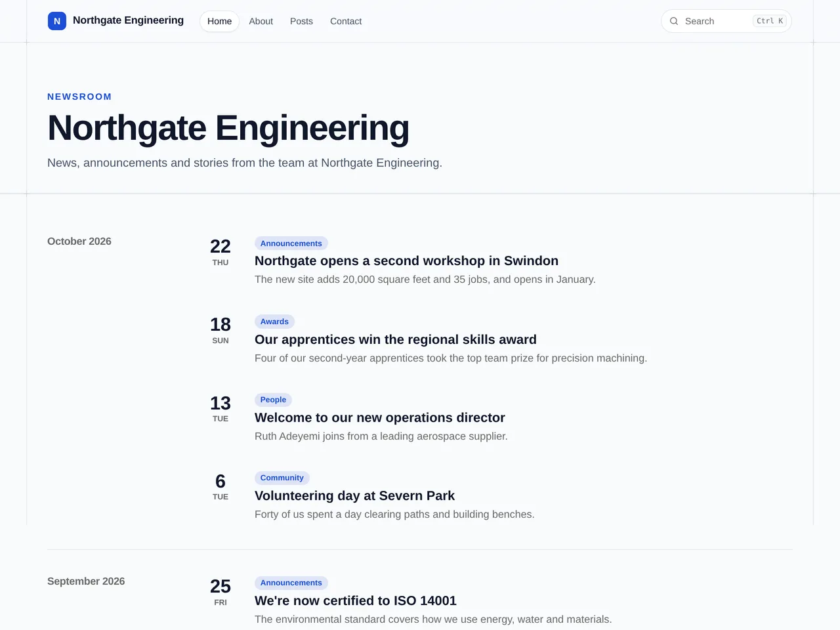The height and width of the screenshot is (630, 840).
Task: Click the magnifier icon in the search box
Action: (674, 21)
